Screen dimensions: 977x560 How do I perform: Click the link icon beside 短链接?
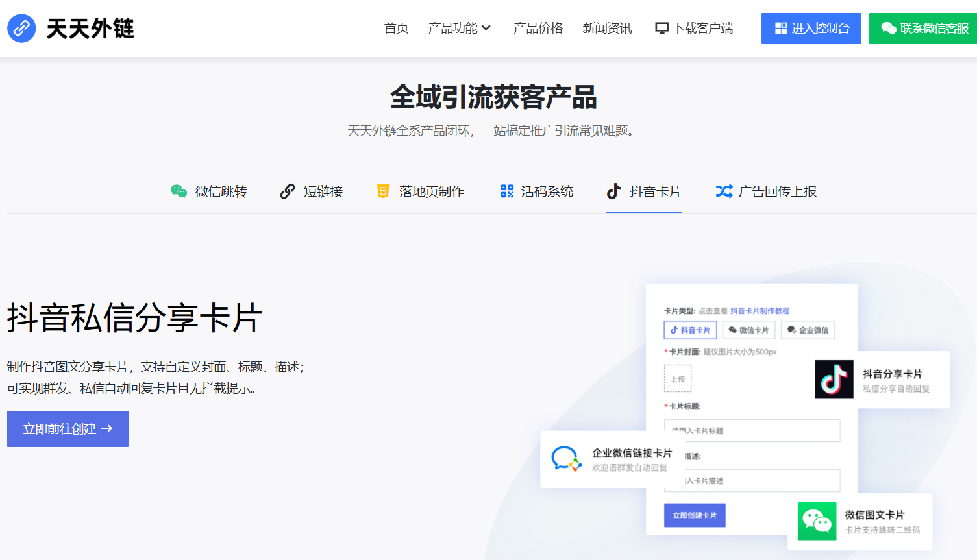coord(287,191)
